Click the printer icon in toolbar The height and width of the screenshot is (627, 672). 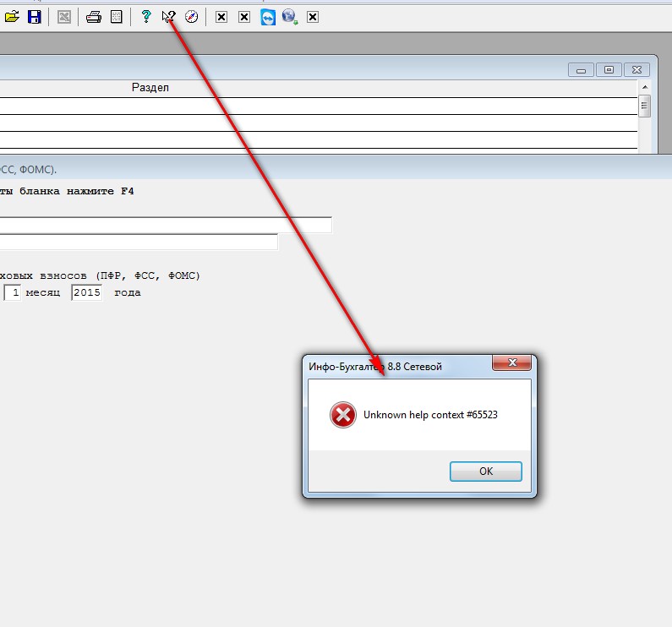(x=94, y=17)
